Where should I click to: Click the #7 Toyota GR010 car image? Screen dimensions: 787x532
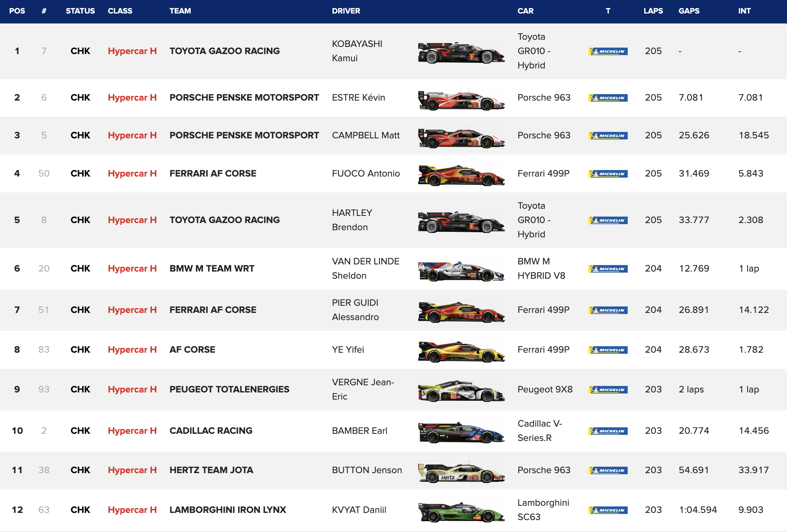(461, 52)
